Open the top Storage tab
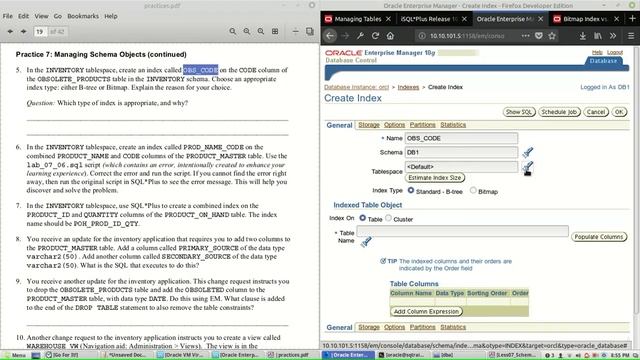The height and width of the screenshot is (360, 640). tap(369, 125)
